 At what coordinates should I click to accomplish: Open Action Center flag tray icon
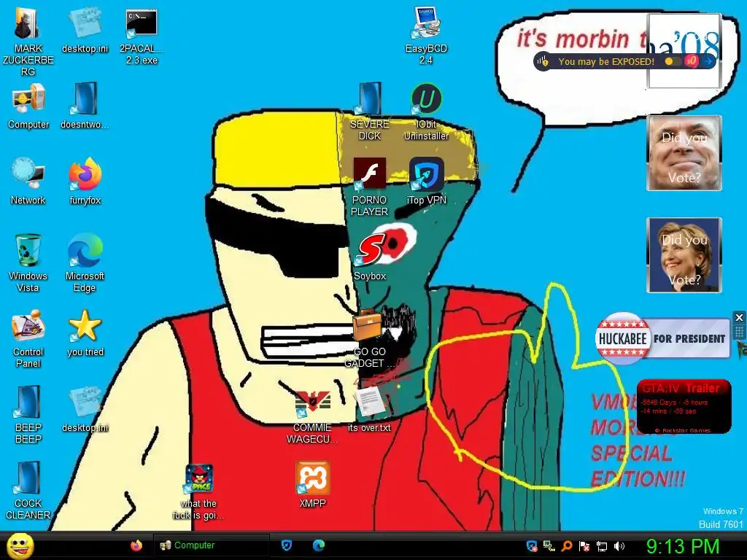point(584,546)
